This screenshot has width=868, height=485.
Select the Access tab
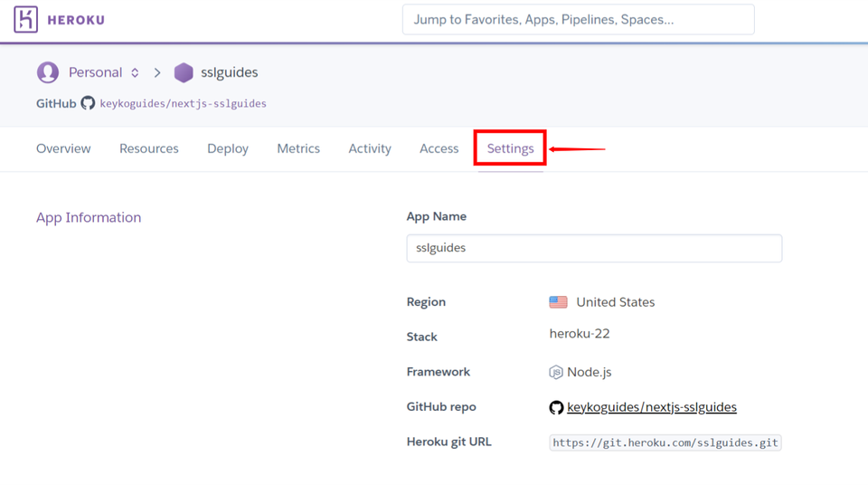(x=439, y=148)
